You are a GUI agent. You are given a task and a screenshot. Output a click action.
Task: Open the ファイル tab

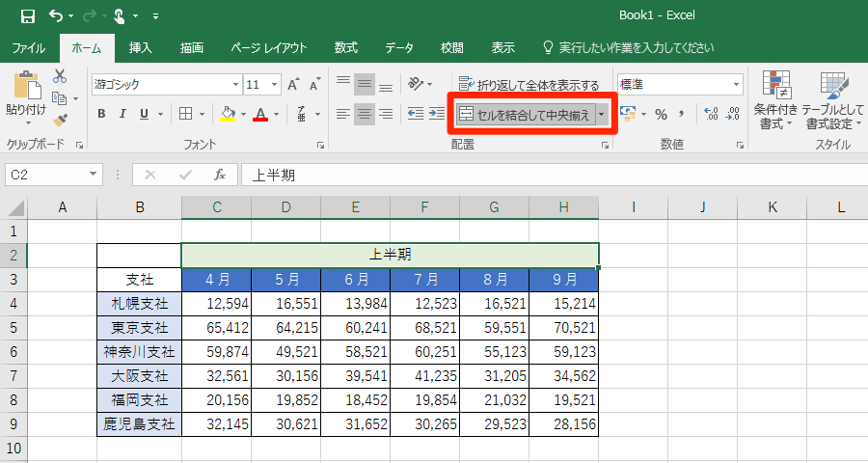point(28,48)
